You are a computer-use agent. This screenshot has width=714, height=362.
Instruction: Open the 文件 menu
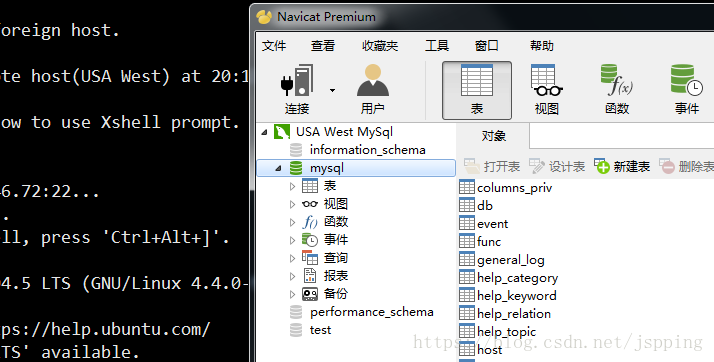274,46
